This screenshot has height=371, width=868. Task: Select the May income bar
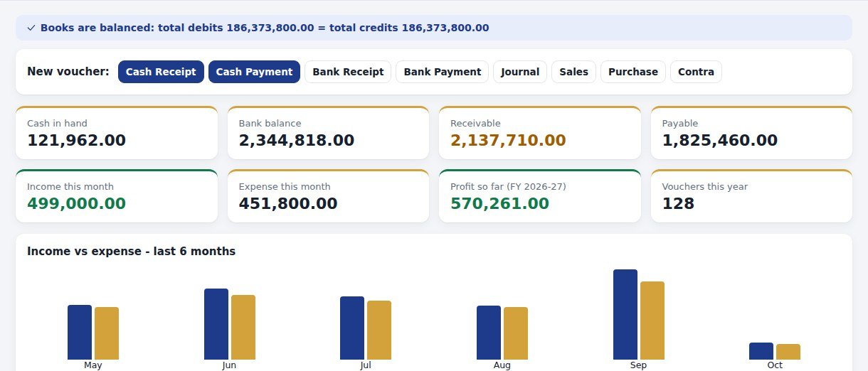(80, 332)
